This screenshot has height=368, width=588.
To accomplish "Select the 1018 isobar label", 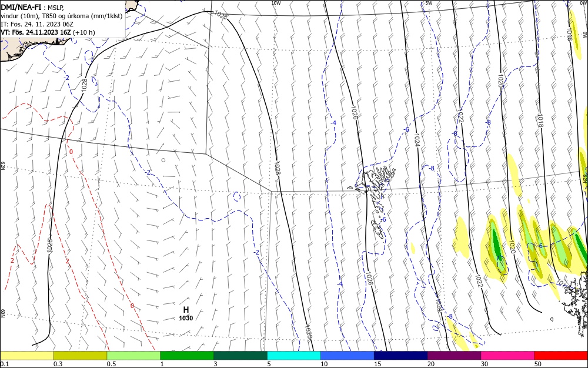I will pos(540,121).
